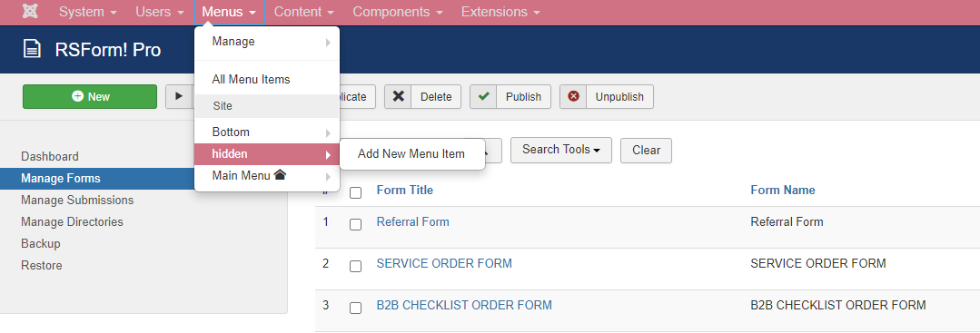The width and height of the screenshot is (980, 333).
Task: Expand the Manage submenu entry
Action: [x=267, y=42]
